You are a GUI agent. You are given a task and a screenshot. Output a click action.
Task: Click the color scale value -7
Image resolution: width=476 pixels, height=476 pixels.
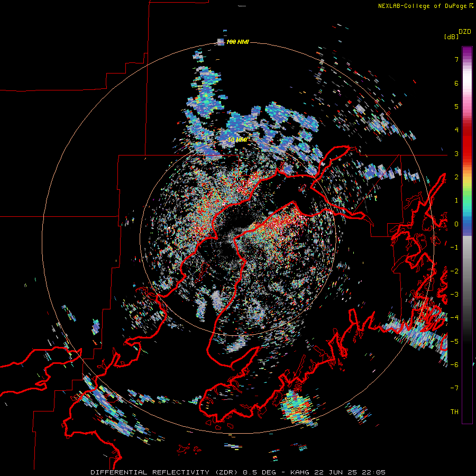pyautogui.click(x=454, y=388)
